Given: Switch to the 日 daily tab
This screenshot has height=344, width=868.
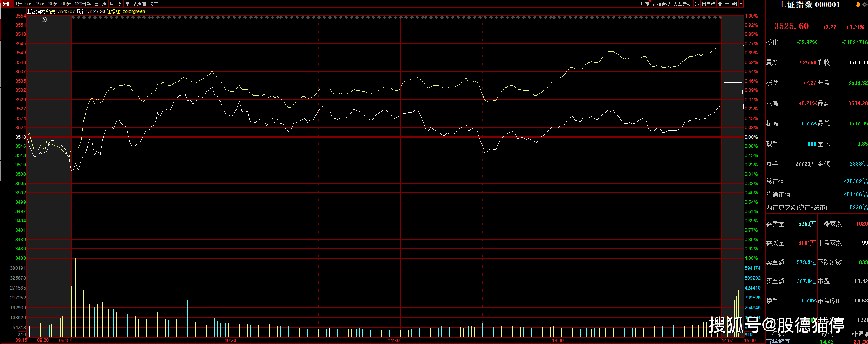Looking at the screenshot, I should pos(97,4).
